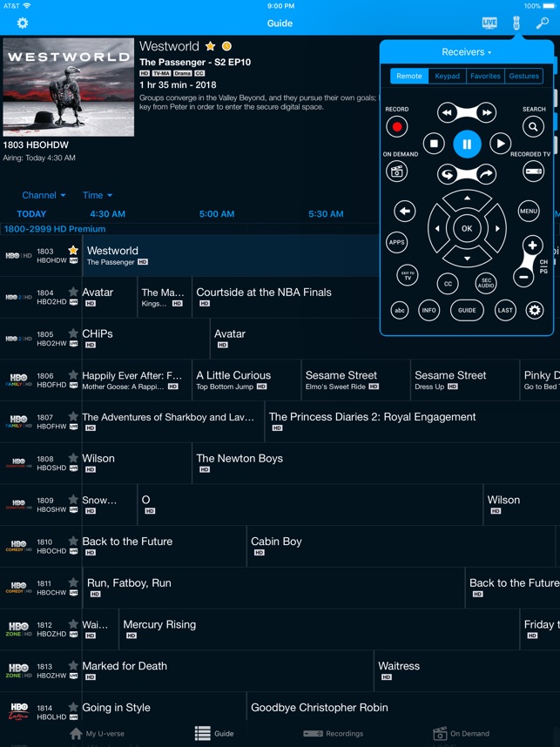
Task: Tap the down arrow on the D-pad
Action: [x=467, y=258]
